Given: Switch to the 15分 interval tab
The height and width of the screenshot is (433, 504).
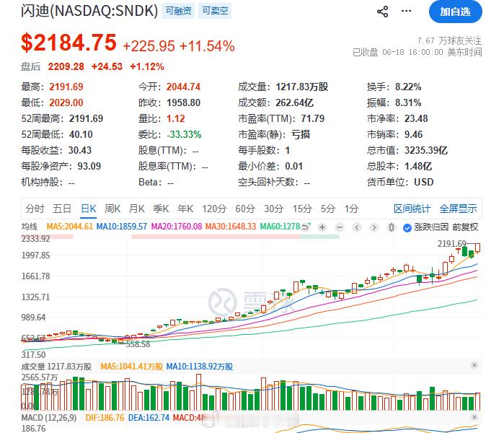Looking at the screenshot, I should click(x=302, y=209).
